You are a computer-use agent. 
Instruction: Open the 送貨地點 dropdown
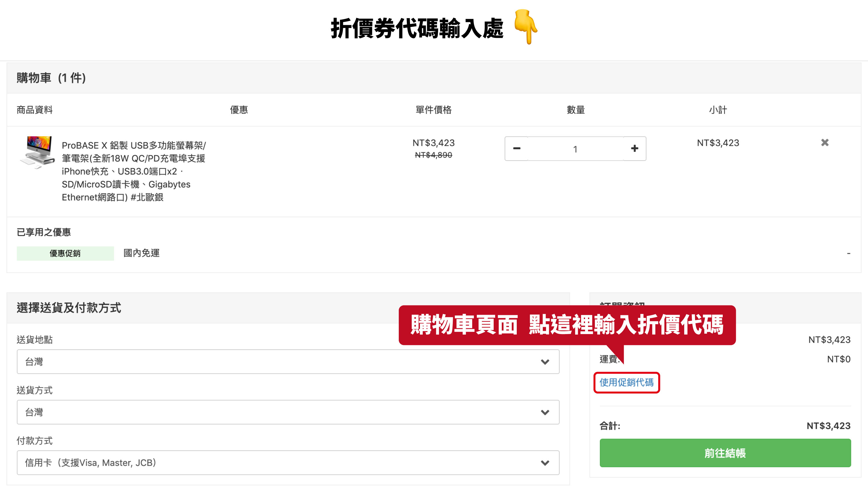[x=287, y=362]
